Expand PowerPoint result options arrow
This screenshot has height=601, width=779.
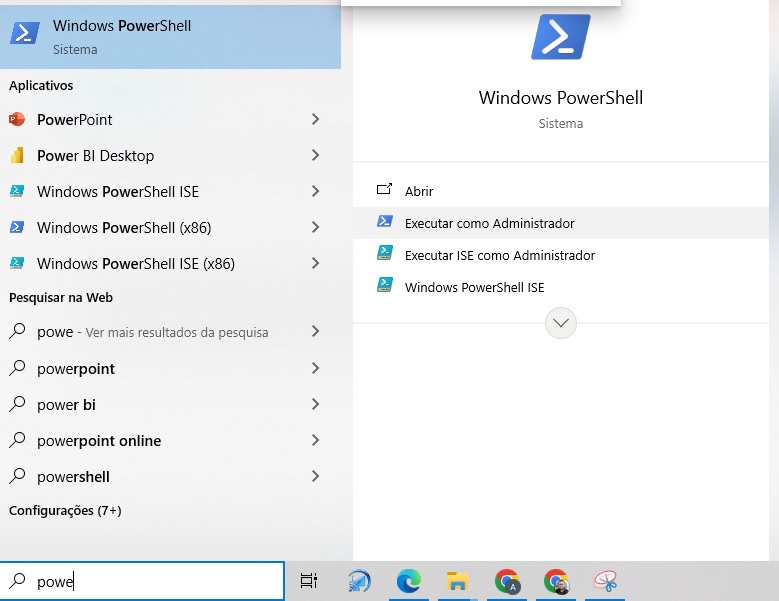pos(315,119)
